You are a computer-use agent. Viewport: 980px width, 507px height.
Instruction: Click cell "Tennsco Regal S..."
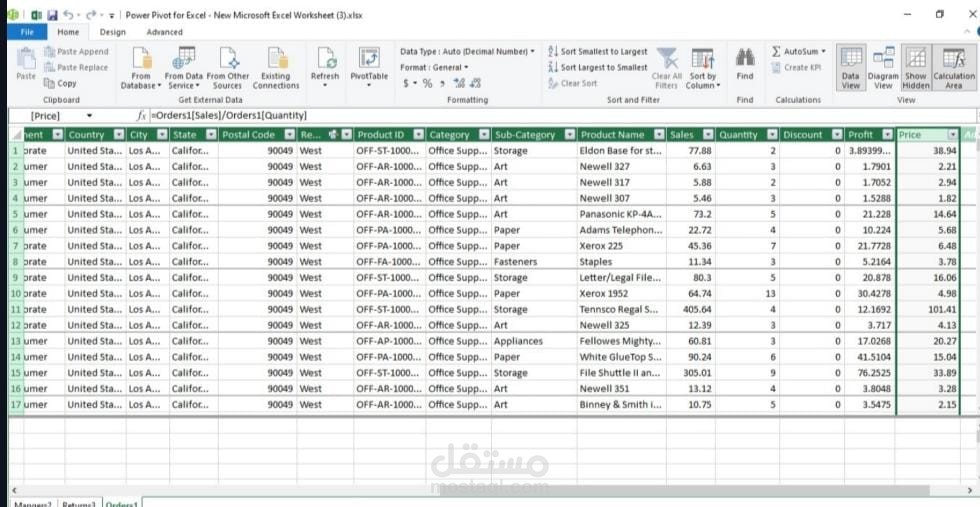point(621,309)
